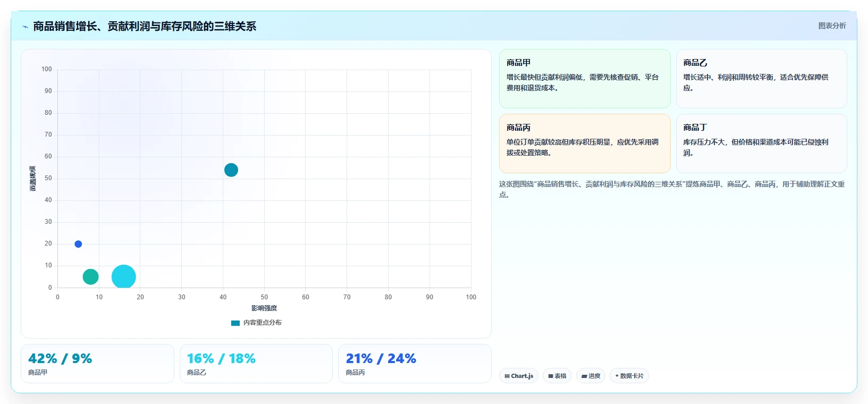
Task: Toggle the 内容重点分布 legend color box
Action: 235,323
